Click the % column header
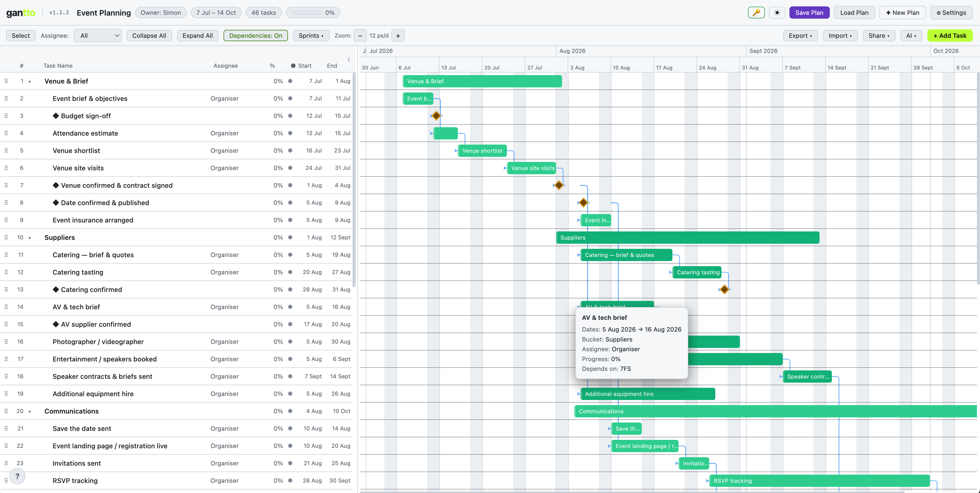This screenshot has width=980, height=493. pyautogui.click(x=272, y=66)
